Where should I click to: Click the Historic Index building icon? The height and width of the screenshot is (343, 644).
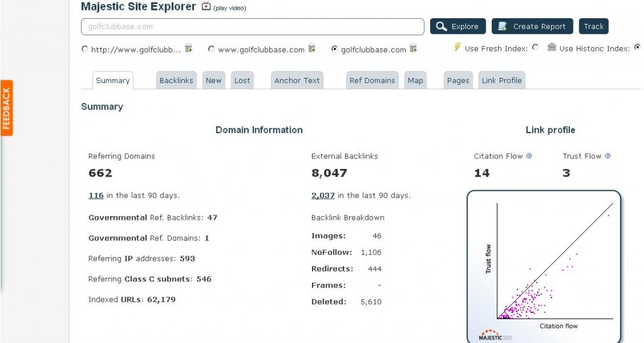pyautogui.click(x=552, y=47)
